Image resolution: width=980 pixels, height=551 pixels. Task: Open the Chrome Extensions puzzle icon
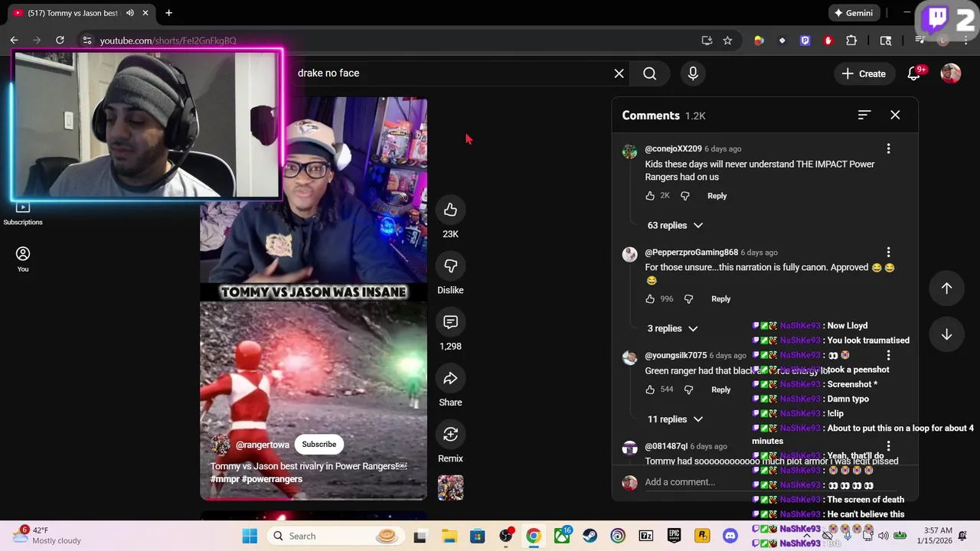(x=851, y=40)
